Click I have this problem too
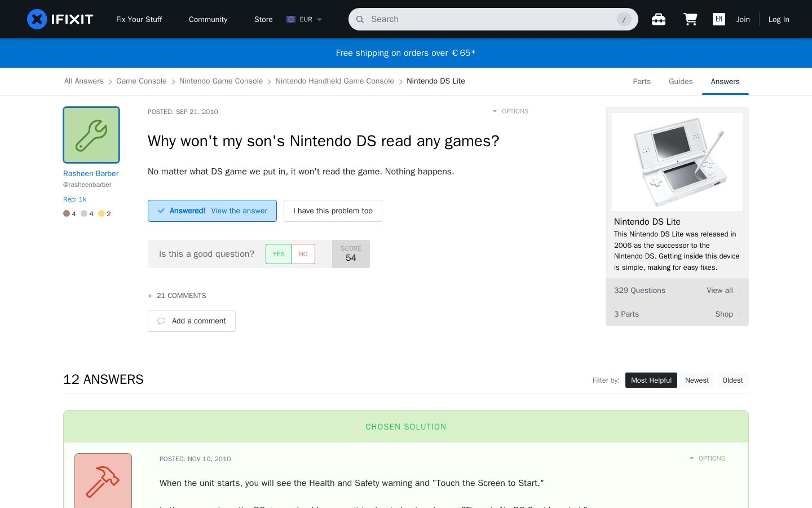This screenshot has height=508, width=812. pos(333,211)
